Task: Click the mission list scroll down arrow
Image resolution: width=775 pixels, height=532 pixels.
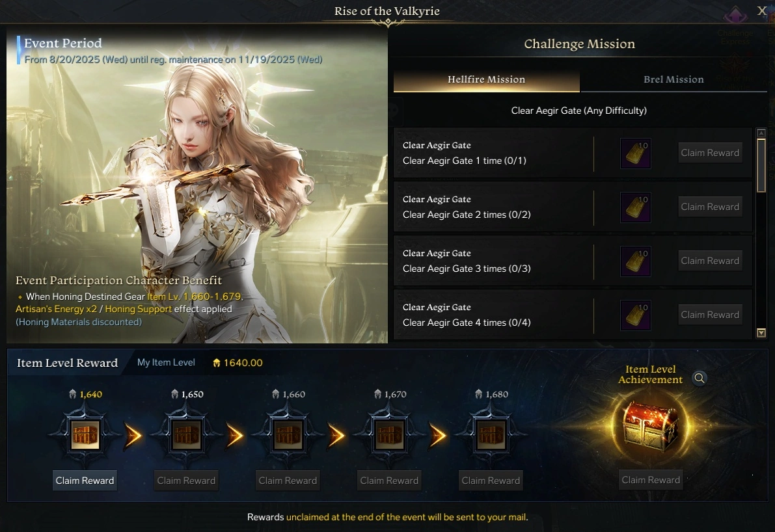Action: [x=761, y=333]
